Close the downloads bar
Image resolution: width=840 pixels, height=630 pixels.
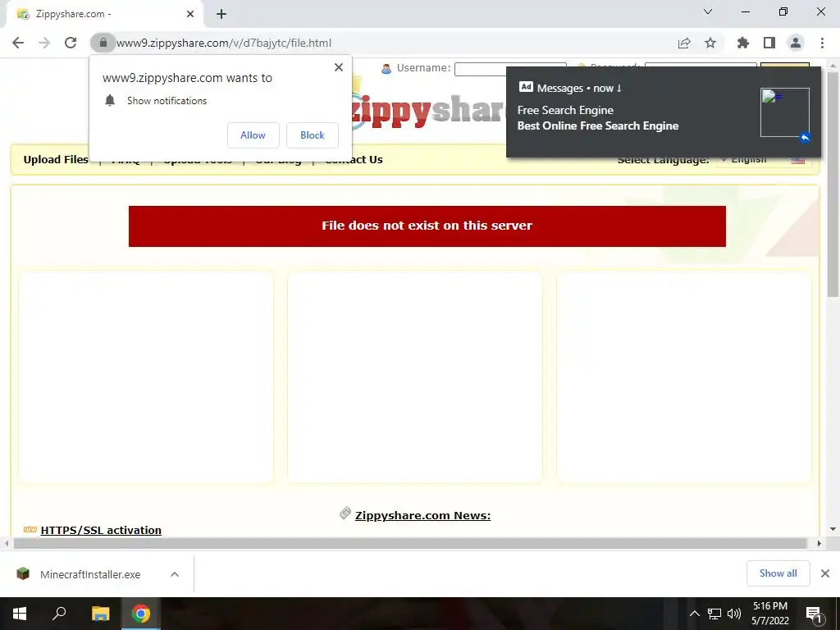click(825, 573)
